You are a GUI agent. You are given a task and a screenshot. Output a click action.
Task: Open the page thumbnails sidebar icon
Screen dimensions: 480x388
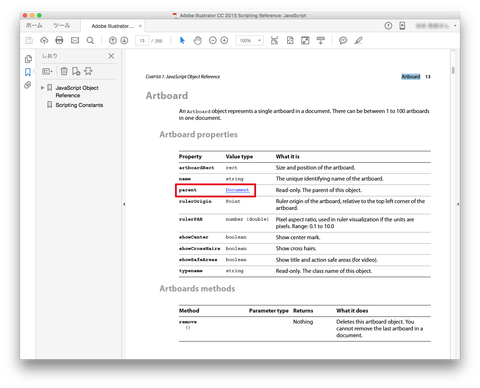click(28, 59)
